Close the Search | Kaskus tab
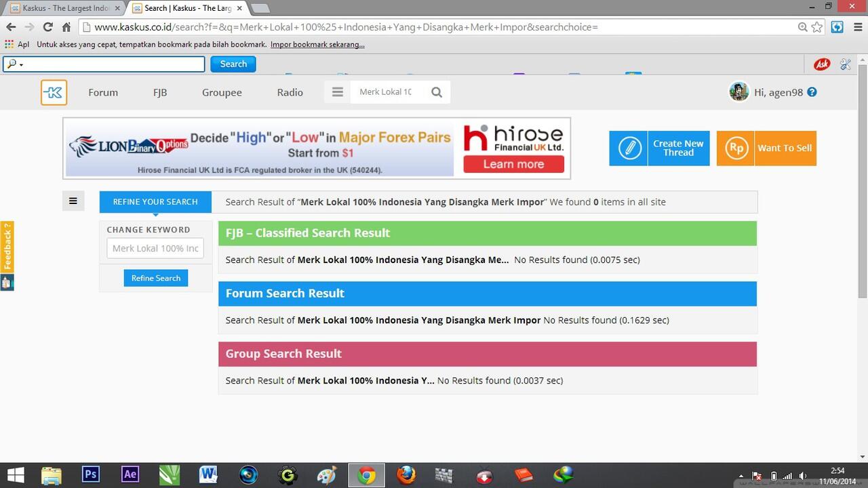Screen dimensions: 868x488 [239, 8]
